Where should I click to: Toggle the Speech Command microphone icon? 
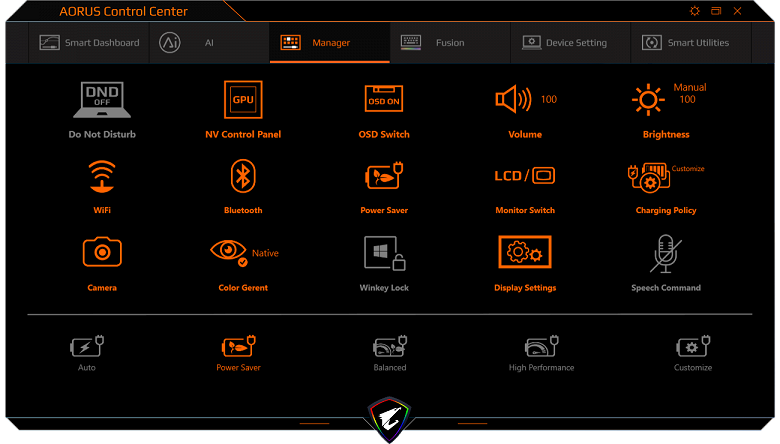pos(666,254)
